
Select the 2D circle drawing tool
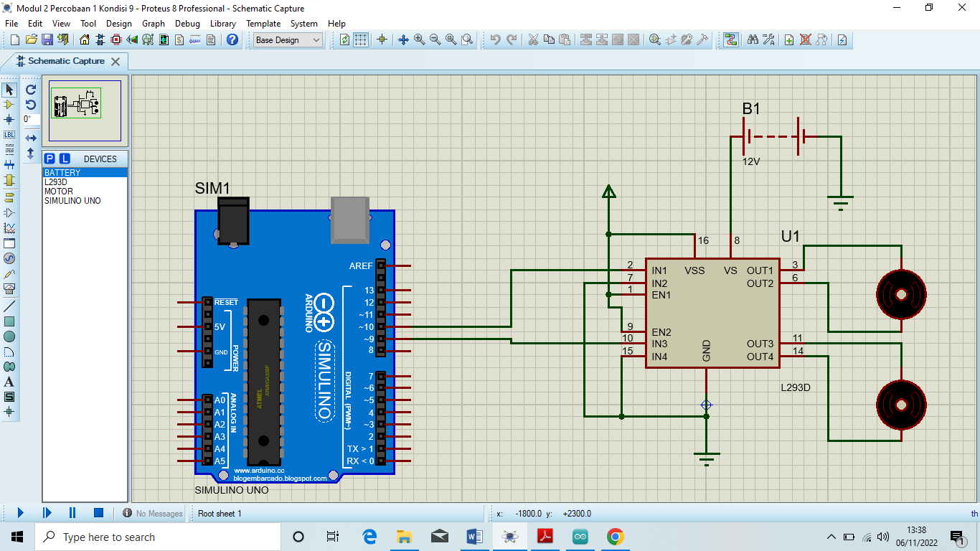click(x=9, y=336)
